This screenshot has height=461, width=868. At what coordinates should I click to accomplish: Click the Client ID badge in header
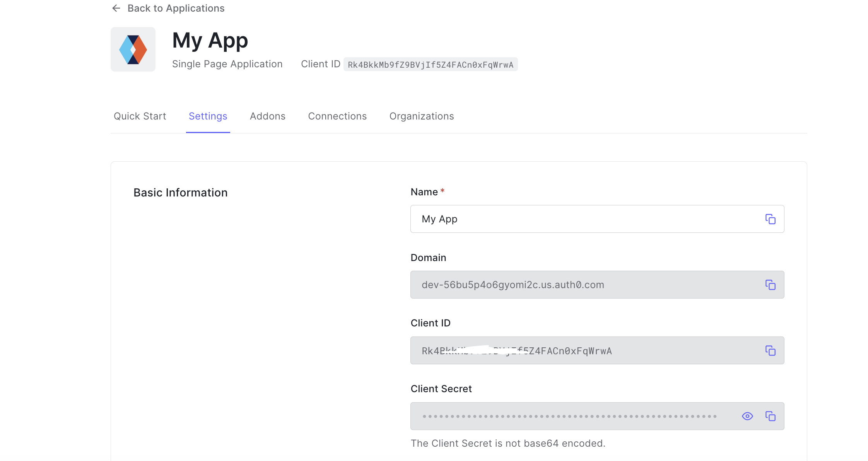(430, 65)
